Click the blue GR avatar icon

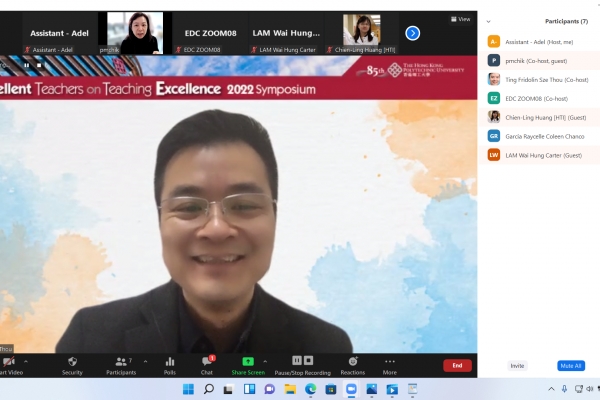494,136
